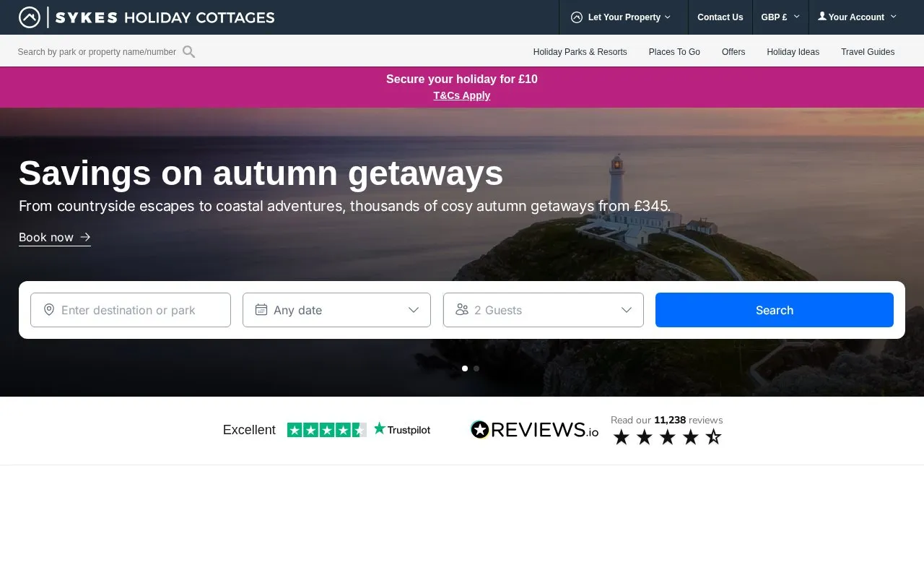This screenshot has width=924, height=578.
Task: Open the Holiday Ideas menu
Action: coord(793,52)
